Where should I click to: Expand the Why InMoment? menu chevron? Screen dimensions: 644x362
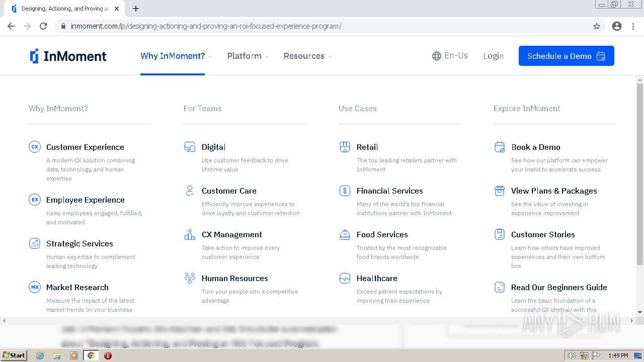tap(210, 56)
